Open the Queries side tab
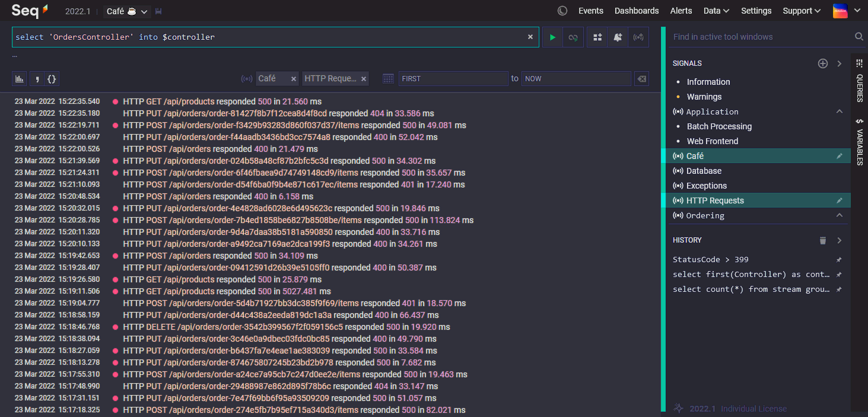 859,81
